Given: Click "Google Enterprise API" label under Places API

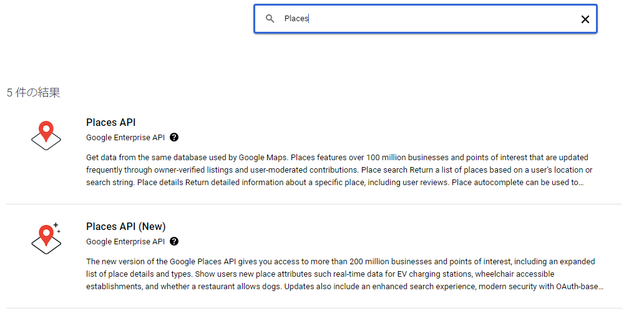Looking at the screenshot, I should coord(125,137).
